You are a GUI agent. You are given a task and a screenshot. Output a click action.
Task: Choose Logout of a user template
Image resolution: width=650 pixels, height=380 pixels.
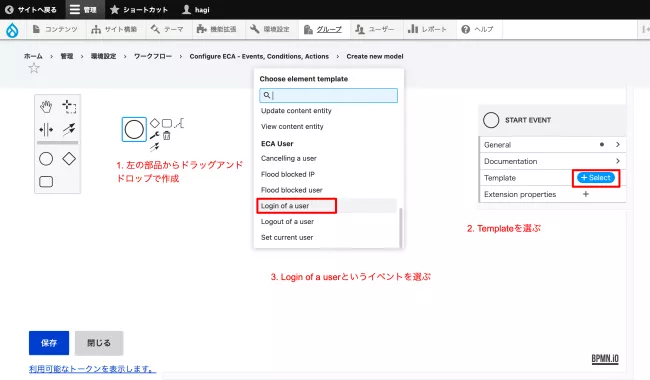[287, 222]
